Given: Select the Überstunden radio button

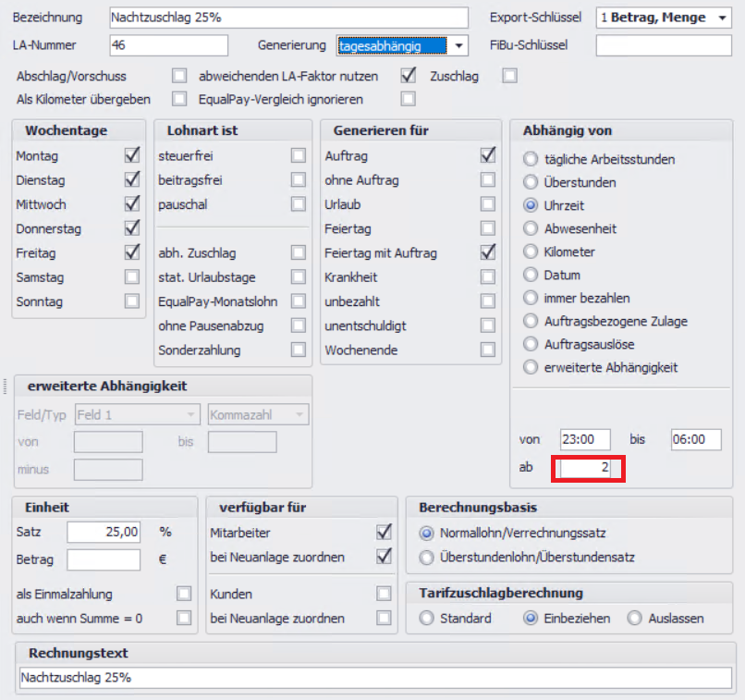Looking at the screenshot, I should tap(531, 182).
